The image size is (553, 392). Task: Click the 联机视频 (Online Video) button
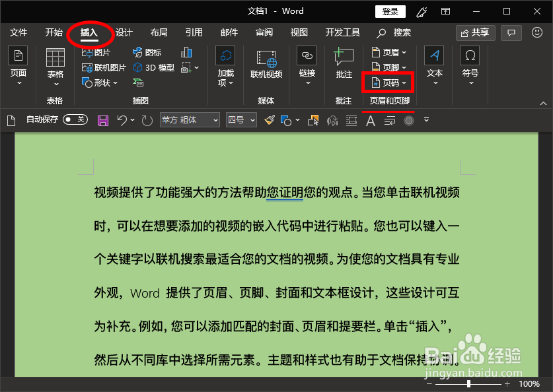point(266,63)
